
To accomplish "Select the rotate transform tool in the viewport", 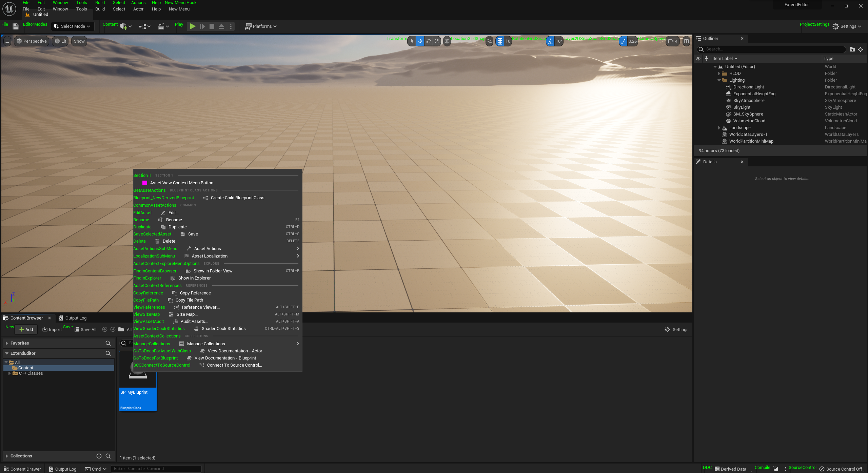I will (x=429, y=41).
